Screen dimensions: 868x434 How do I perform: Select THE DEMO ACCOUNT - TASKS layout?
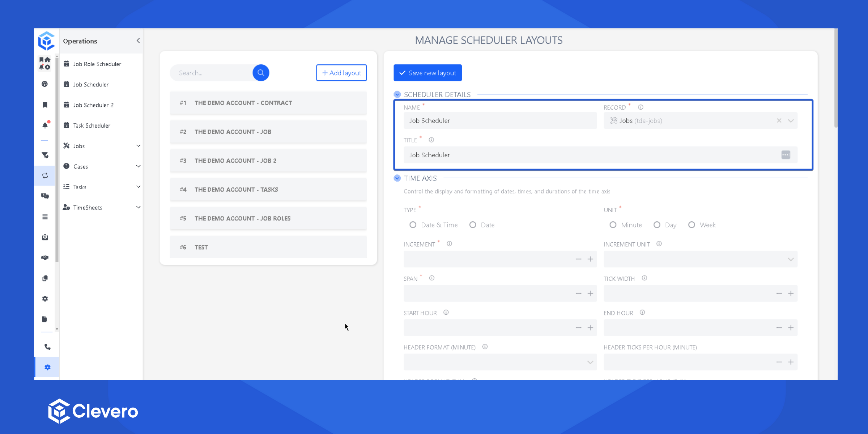[268, 190]
